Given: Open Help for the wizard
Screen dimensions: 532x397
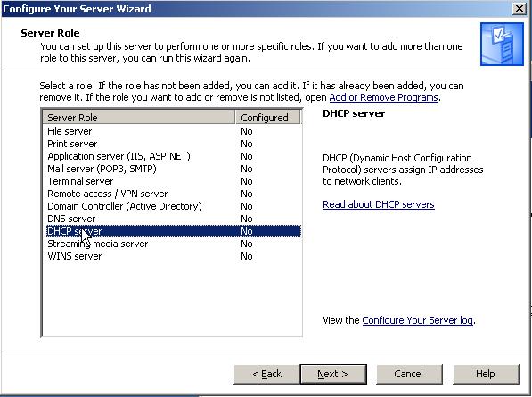Looking at the screenshot, I should pyautogui.click(x=486, y=374).
